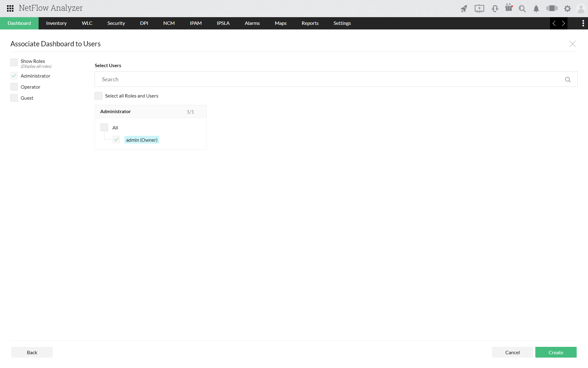588x368 pixels.
Task: Click into the Select Users search field
Action: coord(328,79)
